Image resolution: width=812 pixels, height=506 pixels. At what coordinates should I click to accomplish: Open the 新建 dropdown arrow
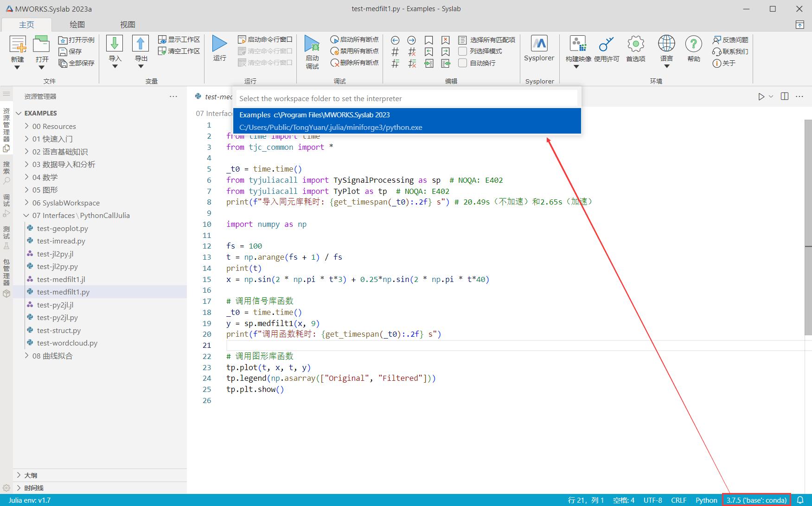(x=17, y=68)
